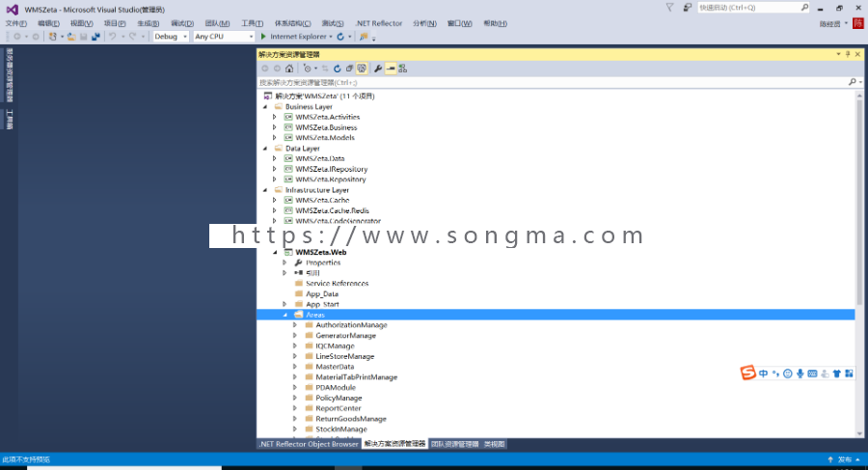The image size is (868, 470).
Task: Click the IME emoji smiley icon
Action: click(x=788, y=373)
